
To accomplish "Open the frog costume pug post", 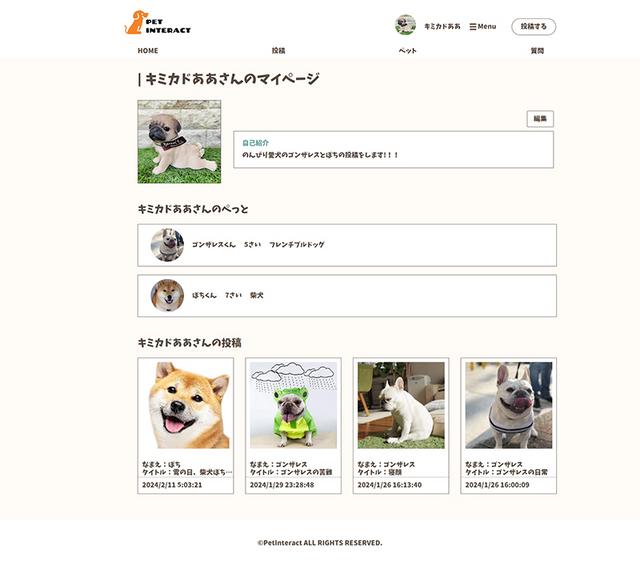I will 293,405.
